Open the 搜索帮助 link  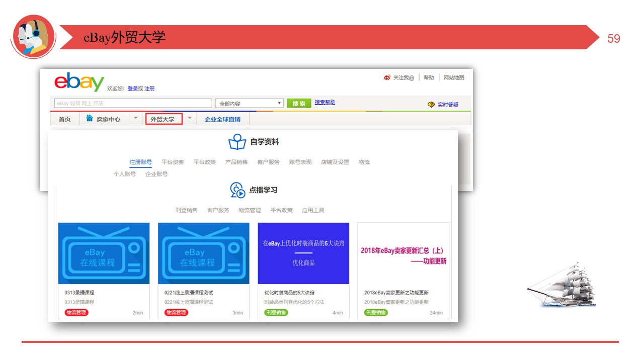click(x=325, y=103)
